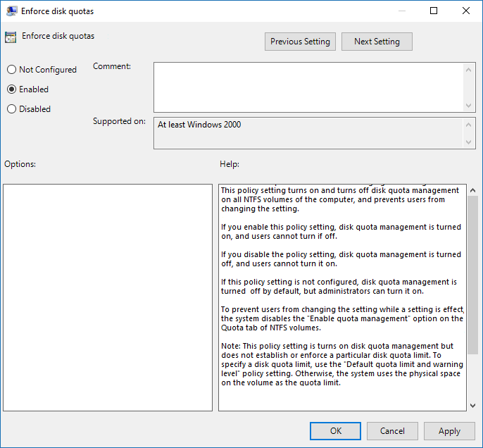Click Comment box scroll up arrow
This screenshot has height=448, width=483.
point(468,70)
